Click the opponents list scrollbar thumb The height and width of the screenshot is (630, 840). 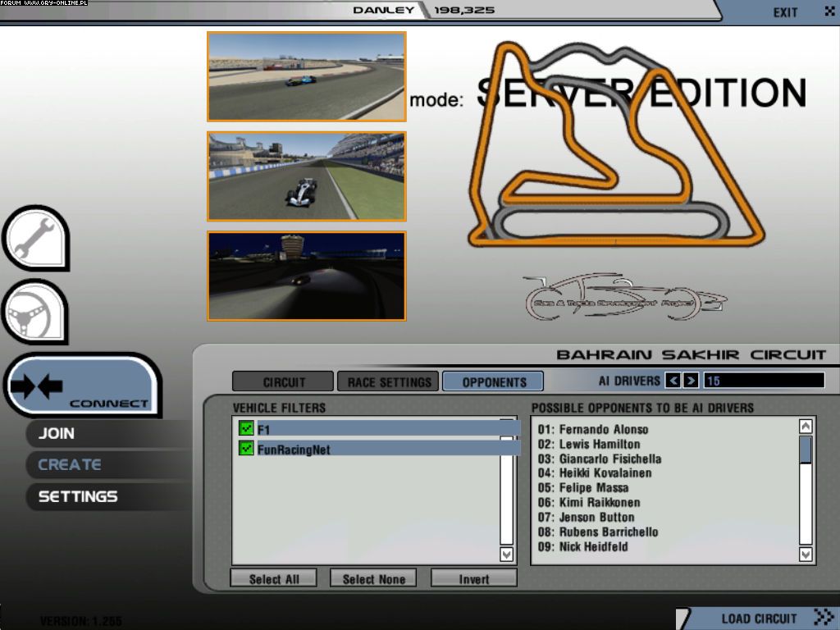(806, 450)
